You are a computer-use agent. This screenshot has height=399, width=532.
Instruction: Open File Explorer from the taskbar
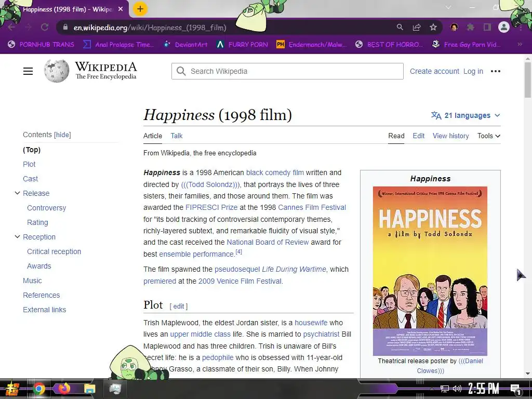tap(89, 389)
